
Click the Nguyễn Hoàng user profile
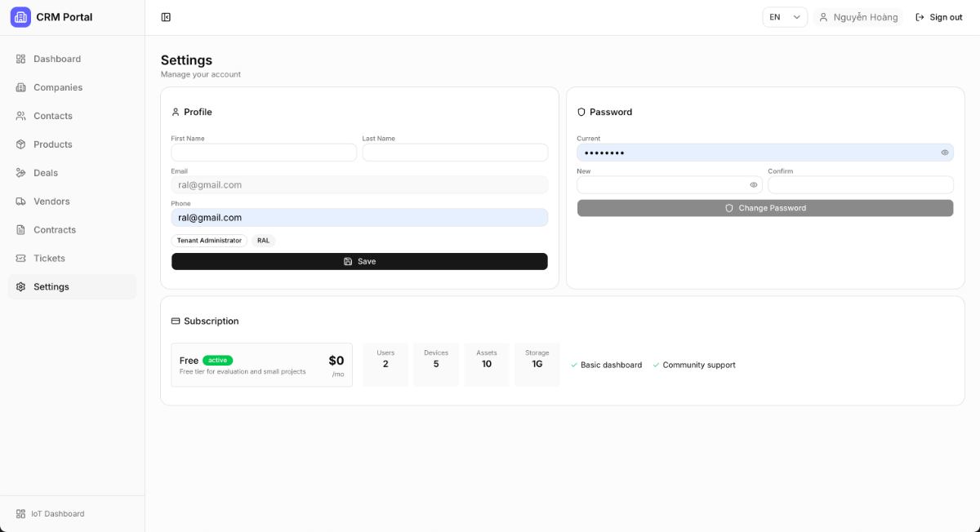pyautogui.click(x=858, y=17)
